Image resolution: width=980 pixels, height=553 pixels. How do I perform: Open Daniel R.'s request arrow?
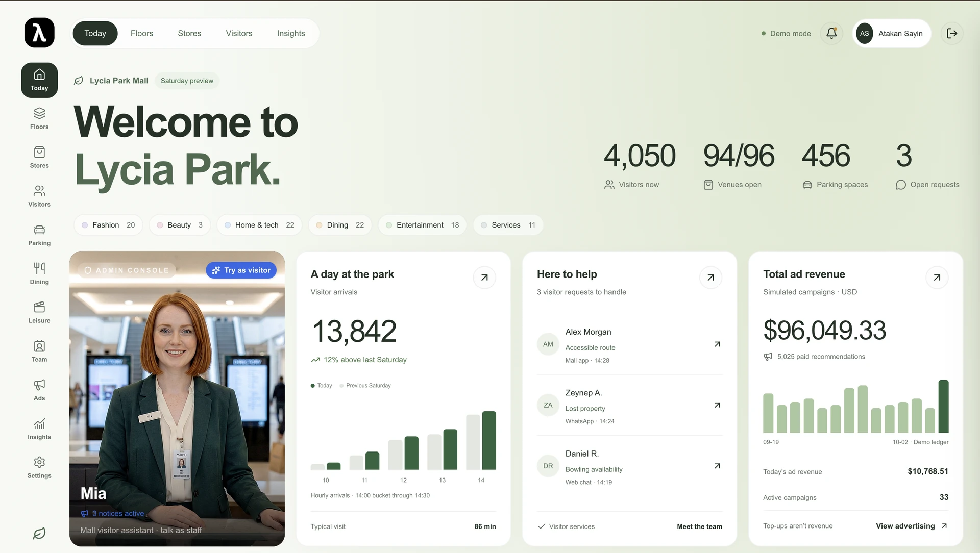tap(717, 466)
